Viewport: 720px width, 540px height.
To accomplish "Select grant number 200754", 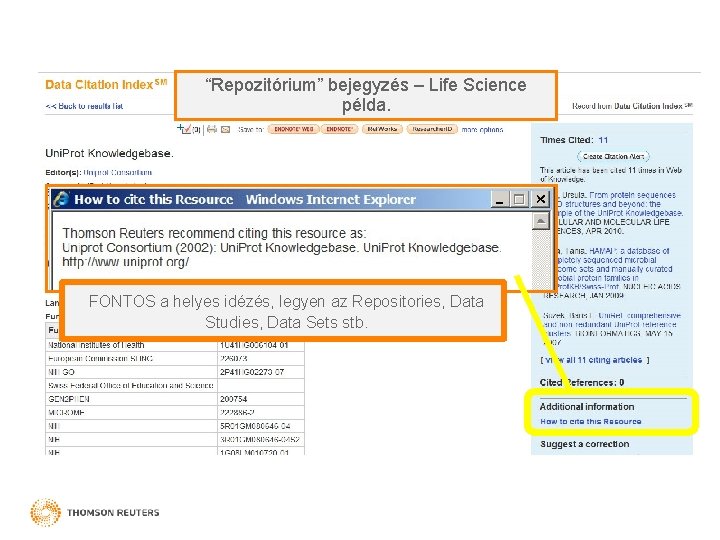I will click(x=233, y=399).
